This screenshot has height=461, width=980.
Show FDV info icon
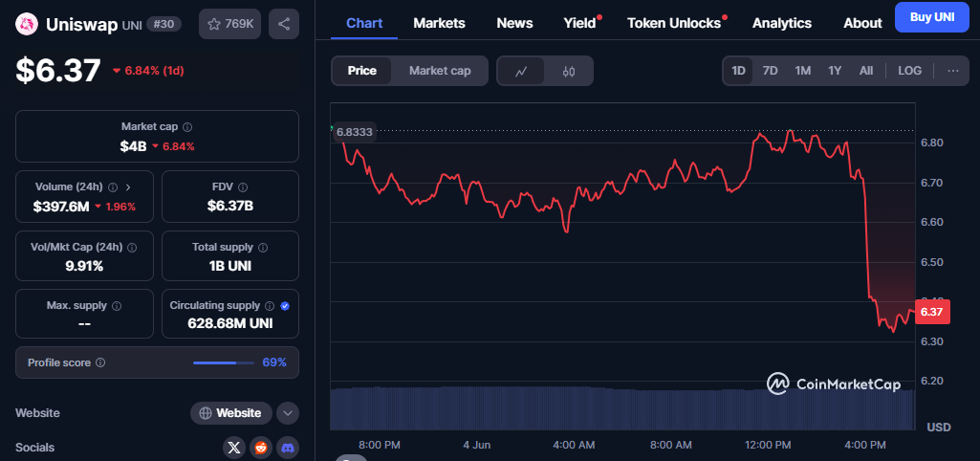(x=243, y=187)
